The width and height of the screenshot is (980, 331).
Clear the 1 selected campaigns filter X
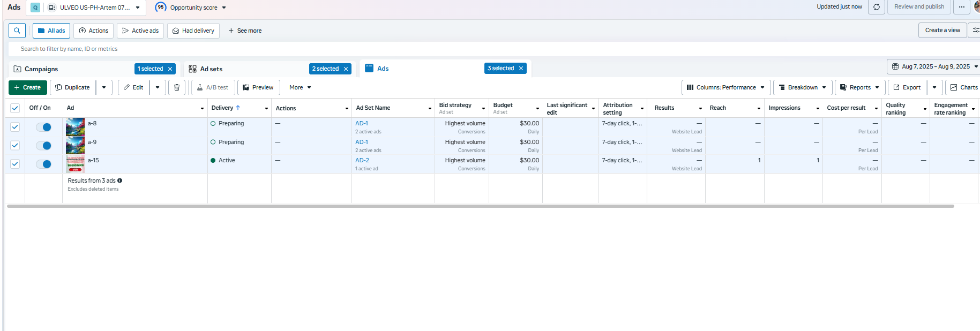pos(170,69)
